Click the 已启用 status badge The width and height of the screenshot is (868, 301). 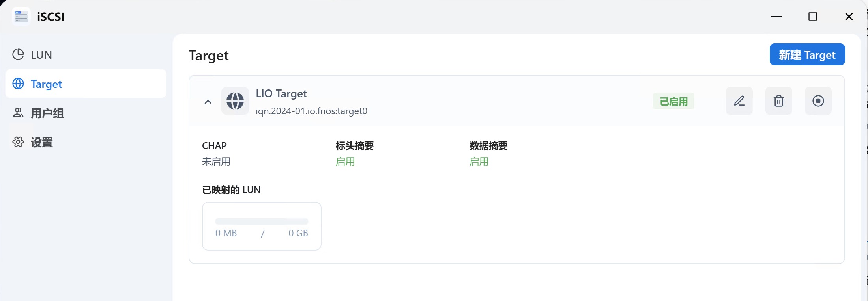pyautogui.click(x=673, y=102)
